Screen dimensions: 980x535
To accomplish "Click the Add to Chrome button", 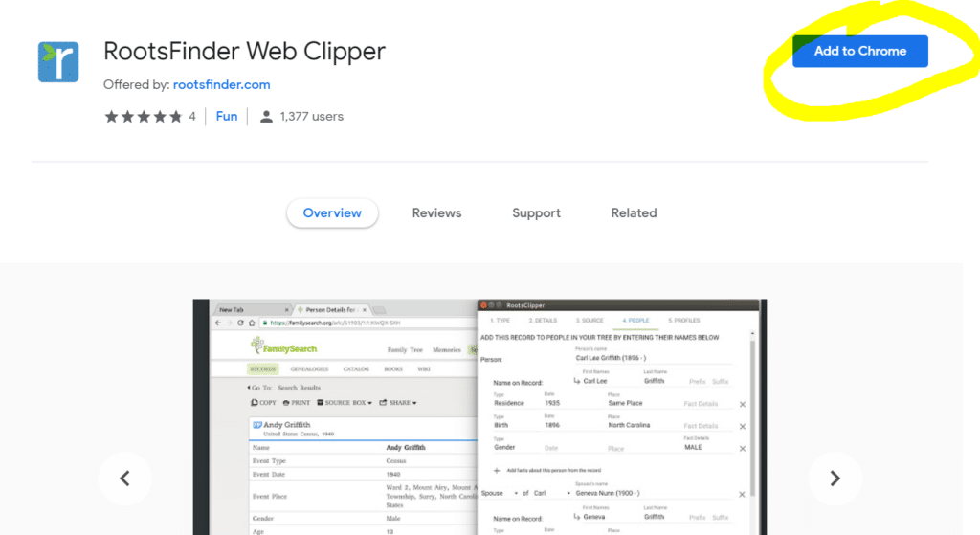I will pos(860,52).
